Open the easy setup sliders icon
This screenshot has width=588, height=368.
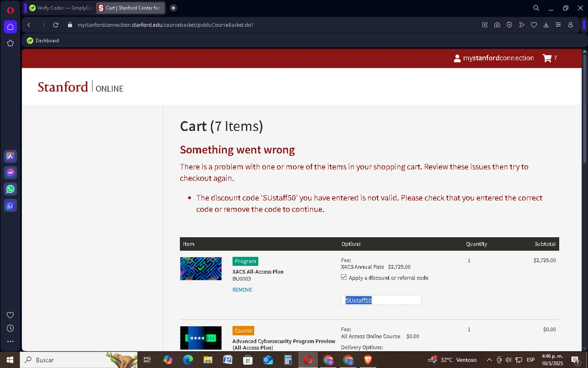click(x=558, y=25)
